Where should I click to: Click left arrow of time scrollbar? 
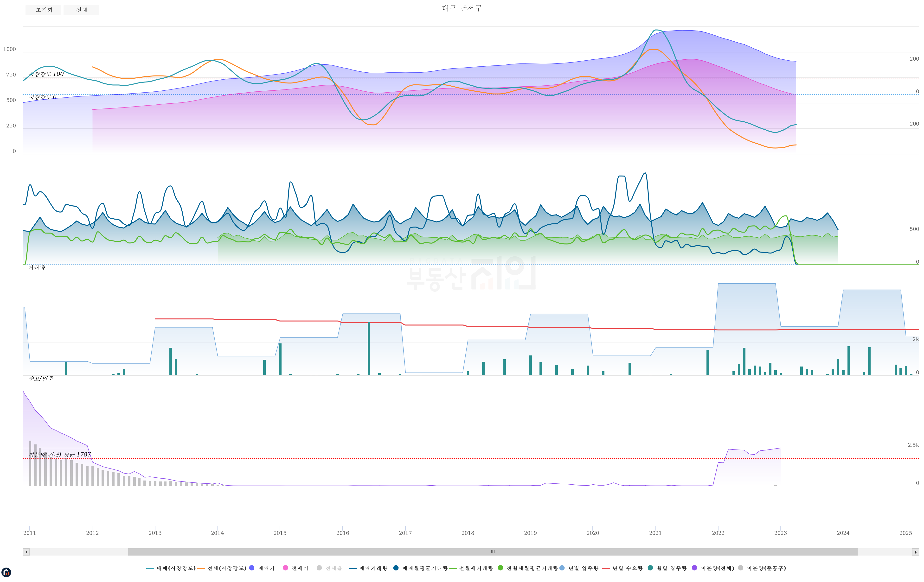click(x=26, y=552)
